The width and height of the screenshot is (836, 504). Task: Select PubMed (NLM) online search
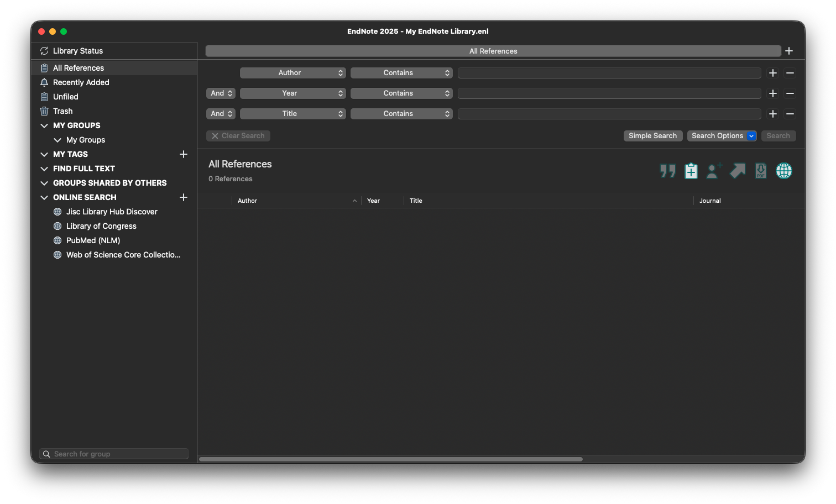[93, 240]
